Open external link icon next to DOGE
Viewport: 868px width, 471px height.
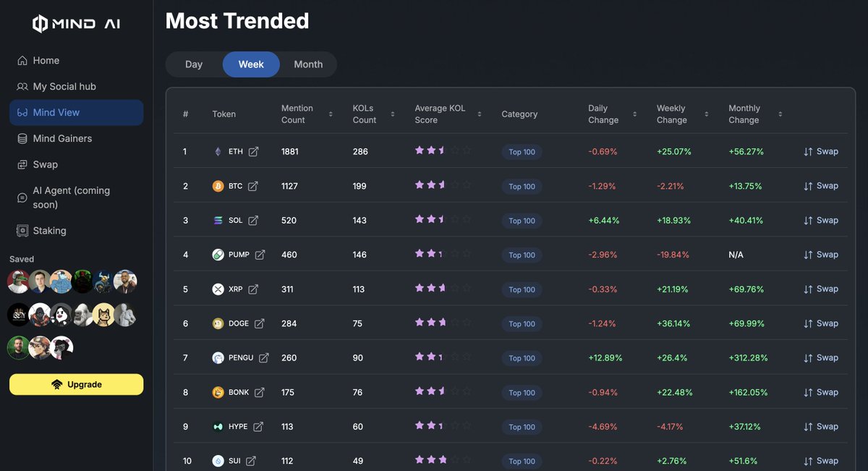click(x=259, y=323)
